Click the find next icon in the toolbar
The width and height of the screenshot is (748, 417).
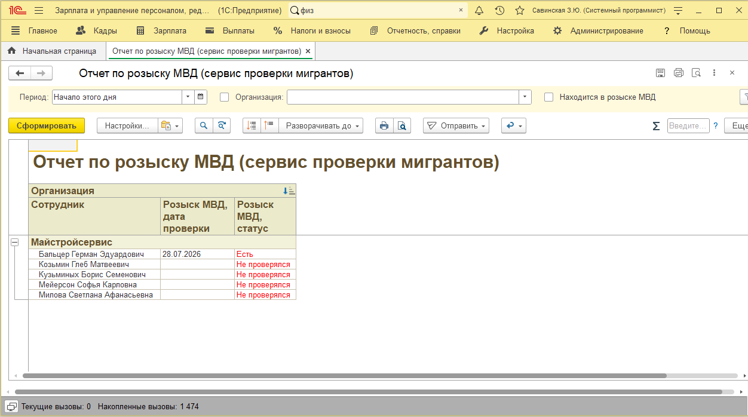[222, 125]
